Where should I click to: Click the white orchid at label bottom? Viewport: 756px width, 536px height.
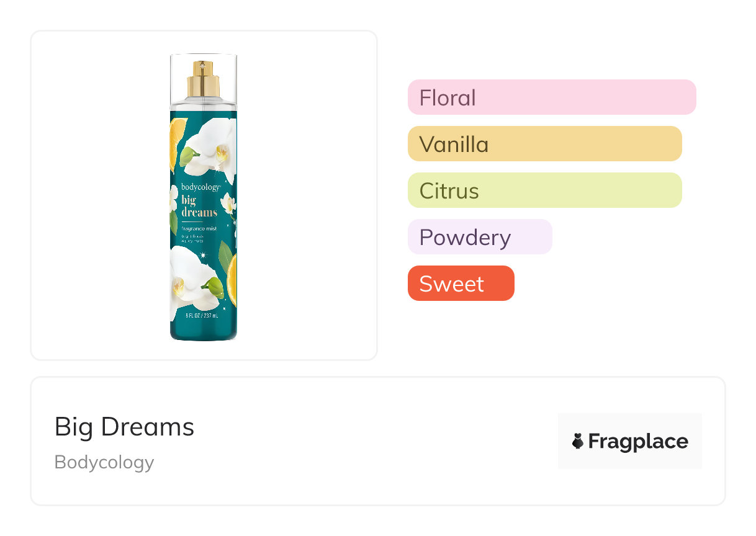point(194,277)
